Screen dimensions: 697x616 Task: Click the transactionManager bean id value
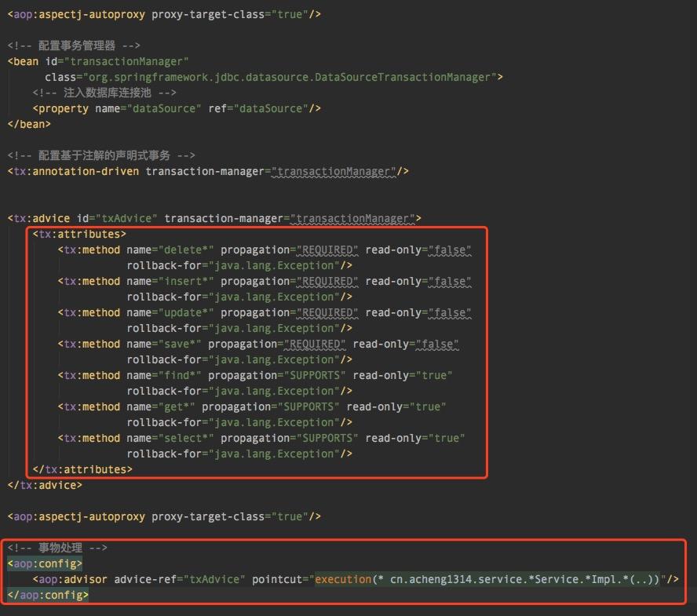coord(126,61)
